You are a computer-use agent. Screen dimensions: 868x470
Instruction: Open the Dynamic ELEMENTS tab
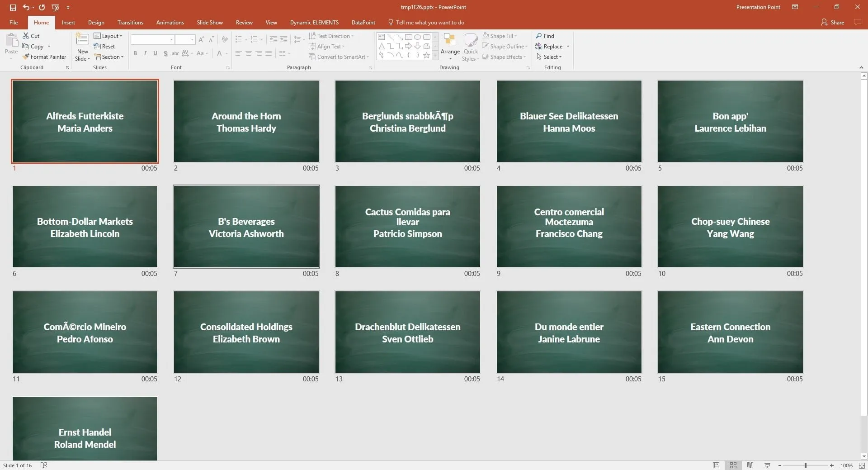(314, 22)
